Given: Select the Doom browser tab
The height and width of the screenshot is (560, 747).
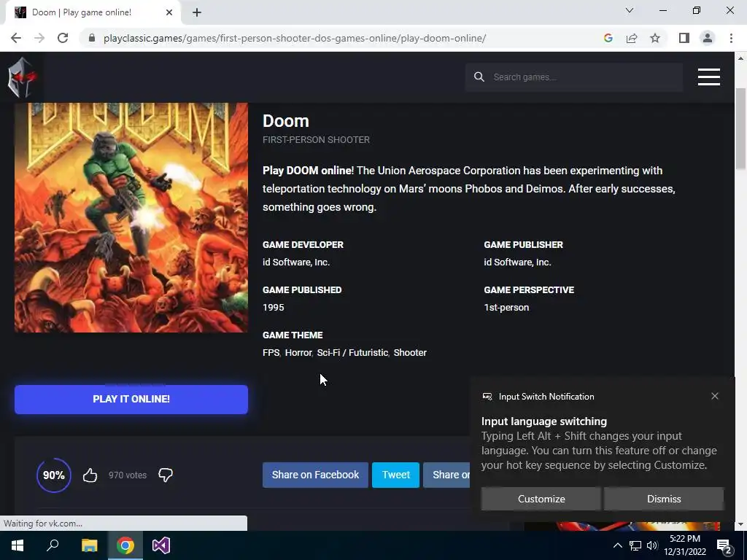Looking at the screenshot, I should [x=93, y=12].
